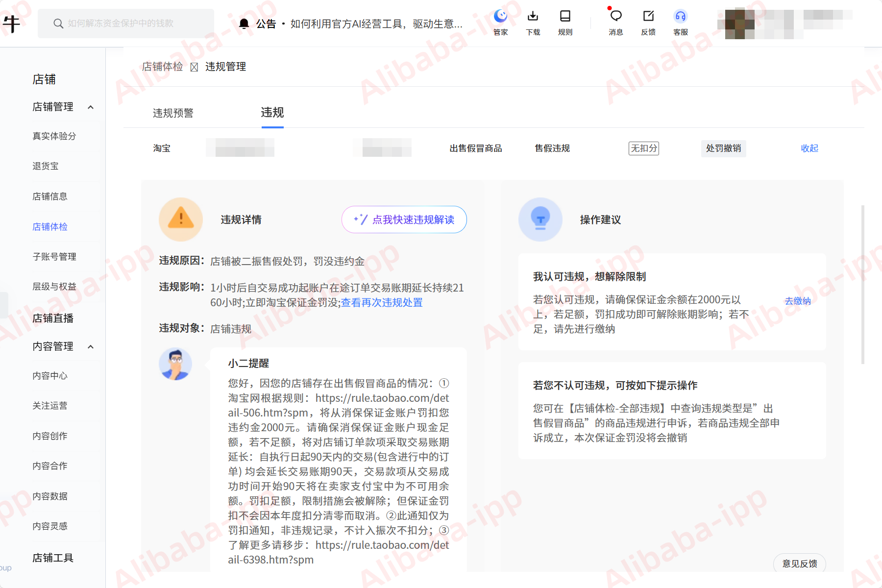Open 查看再次违规处置 link
Viewport: 882px width, 588px height.
(x=382, y=302)
